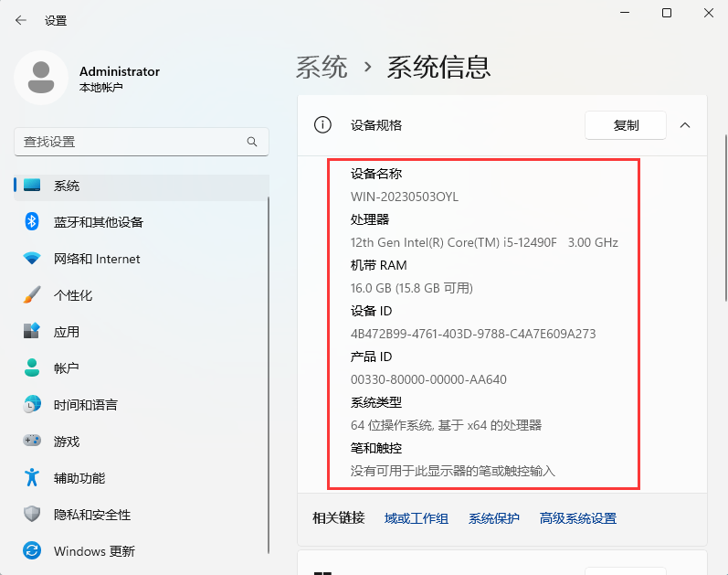Click the Time and language globe icon
The width and height of the screenshot is (728, 575).
click(32, 404)
